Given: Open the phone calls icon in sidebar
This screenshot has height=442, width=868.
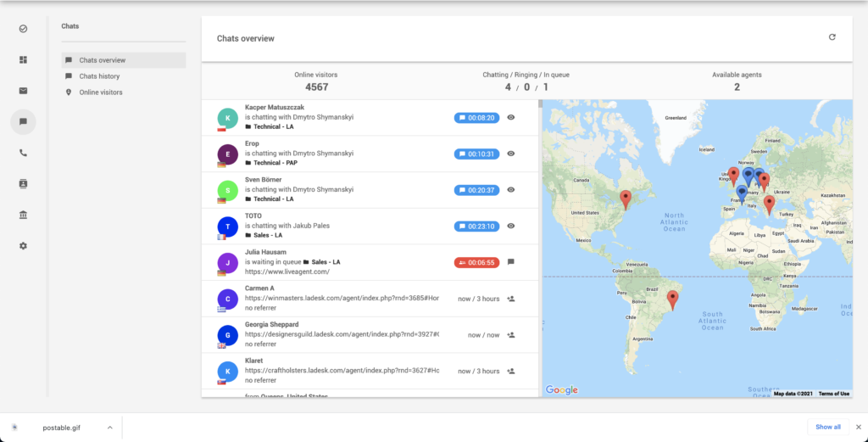Looking at the screenshot, I should (23, 153).
